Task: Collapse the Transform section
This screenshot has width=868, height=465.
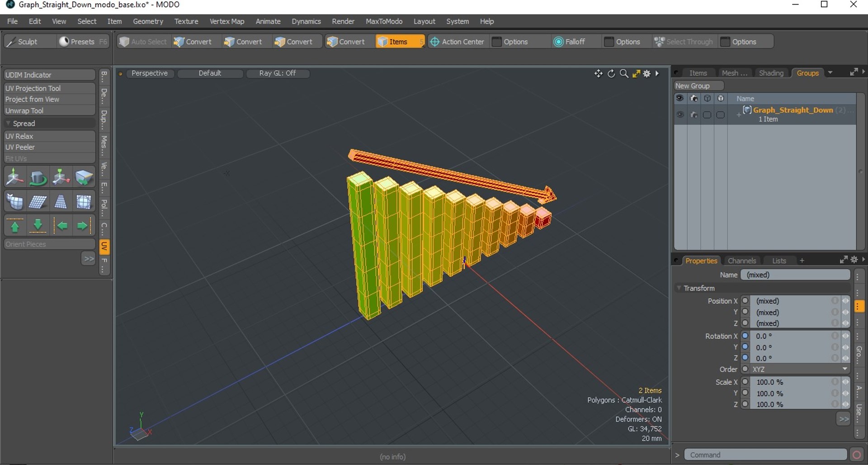Action: 679,288
